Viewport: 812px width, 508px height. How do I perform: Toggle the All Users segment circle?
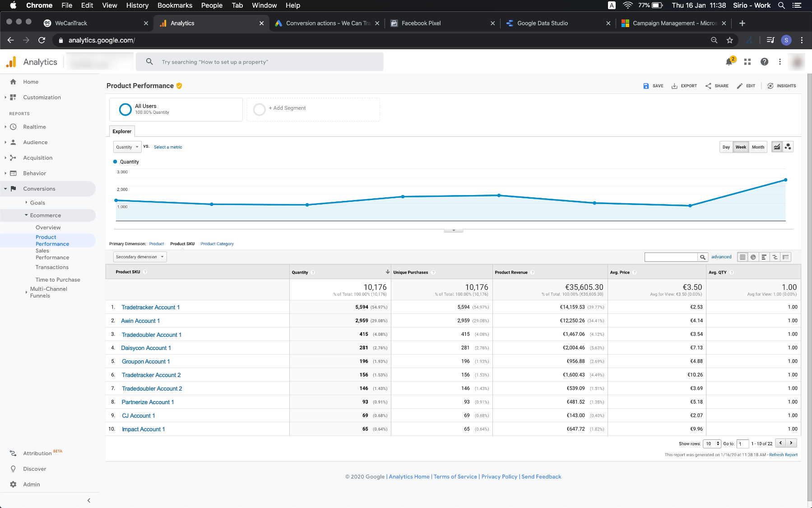[125, 109]
